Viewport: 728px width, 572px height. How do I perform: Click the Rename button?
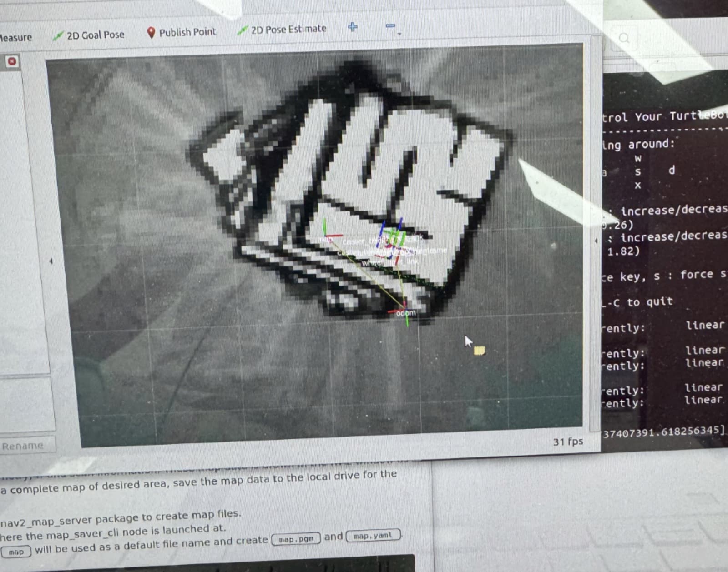pyautogui.click(x=23, y=446)
